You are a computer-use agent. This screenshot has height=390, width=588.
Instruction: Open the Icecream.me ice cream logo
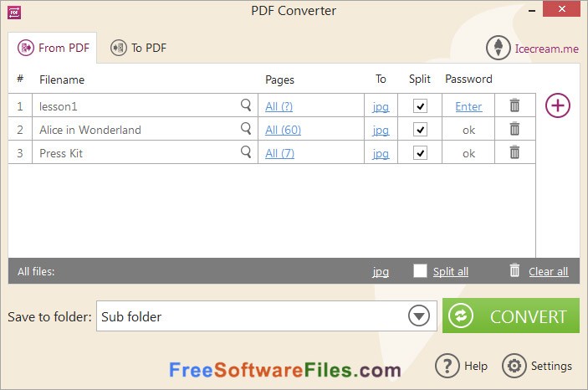[x=498, y=48]
